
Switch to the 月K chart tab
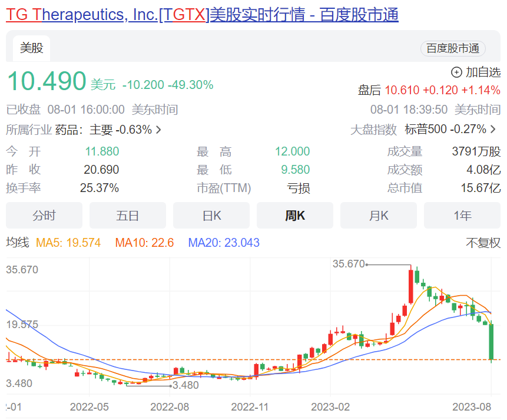pos(378,216)
